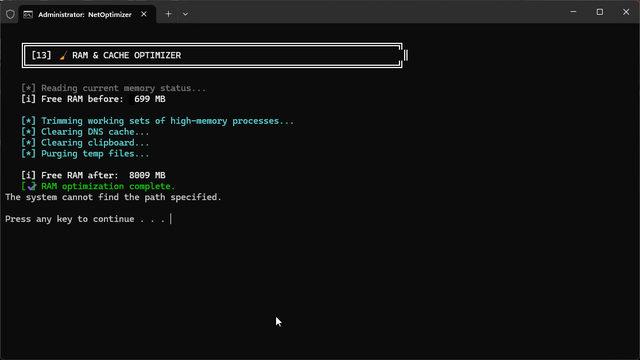
Task: Minimize the terminal window
Action: click(x=573, y=12)
